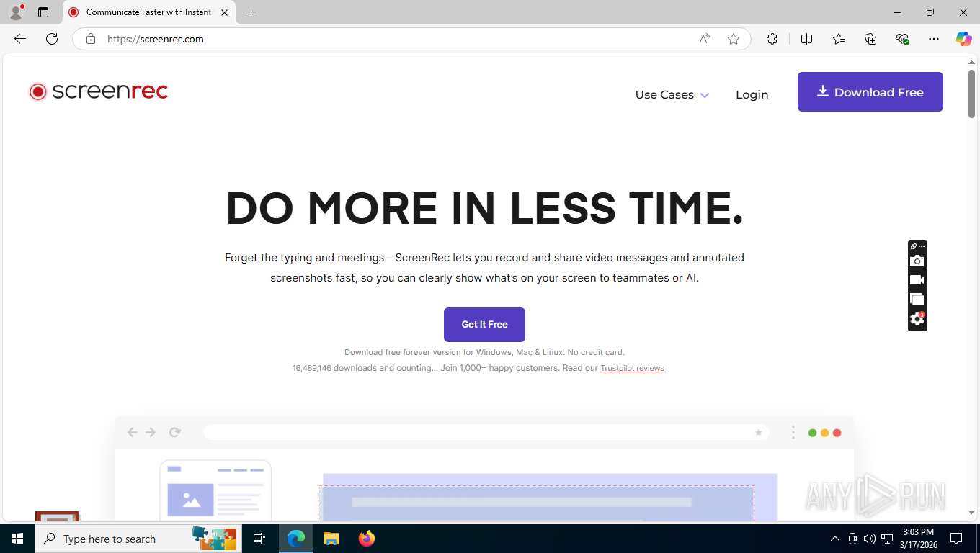This screenshot has height=553, width=980.
Task: Open the camera Meet Now tray icon
Action: click(852, 539)
